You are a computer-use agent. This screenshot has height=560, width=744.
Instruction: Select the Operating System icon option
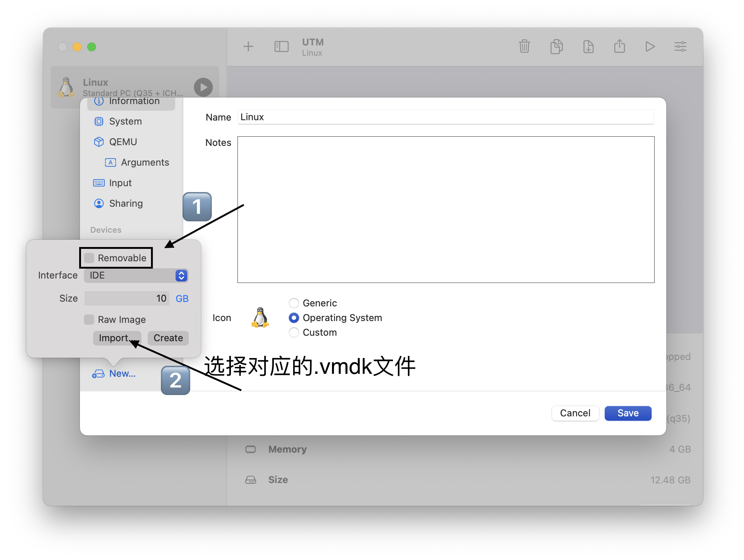tap(294, 318)
